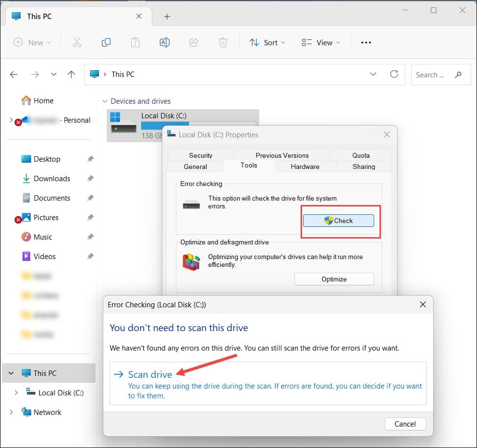
Task: Collapse the This PC tree node
Action: click(11, 373)
